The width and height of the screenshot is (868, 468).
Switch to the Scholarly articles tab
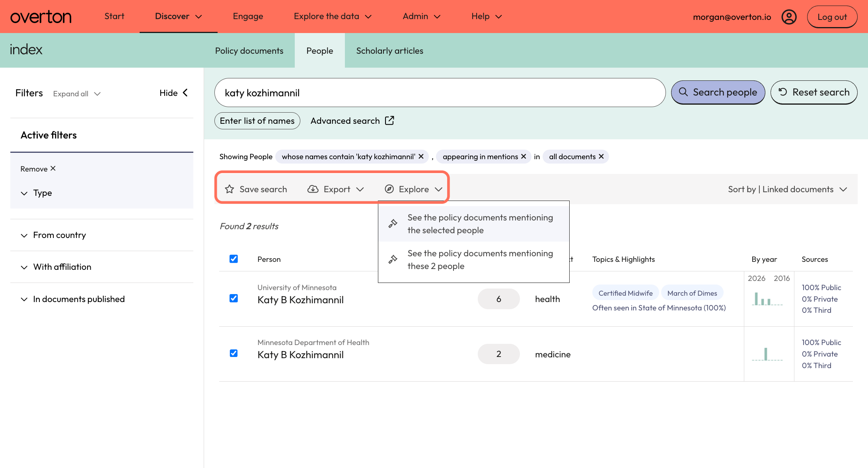pyautogui.click(x=389, y=51)
